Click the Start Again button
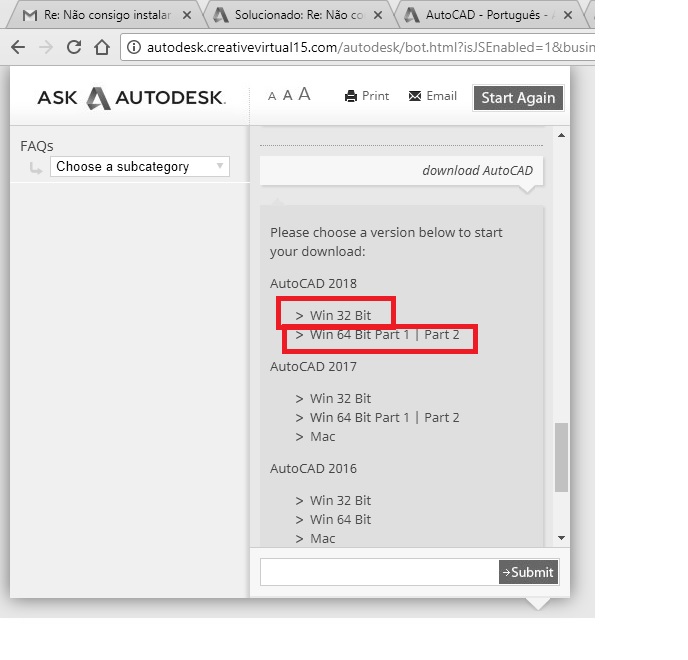 click(518, 98)
